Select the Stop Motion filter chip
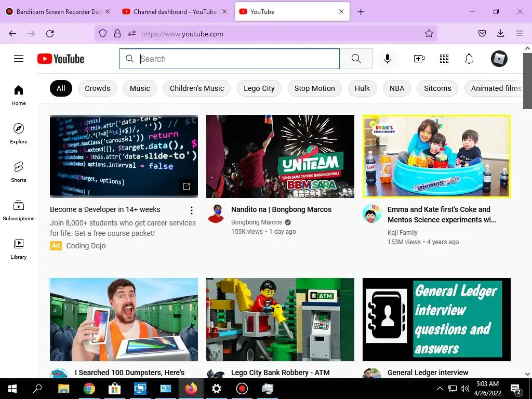 point(314,88)
